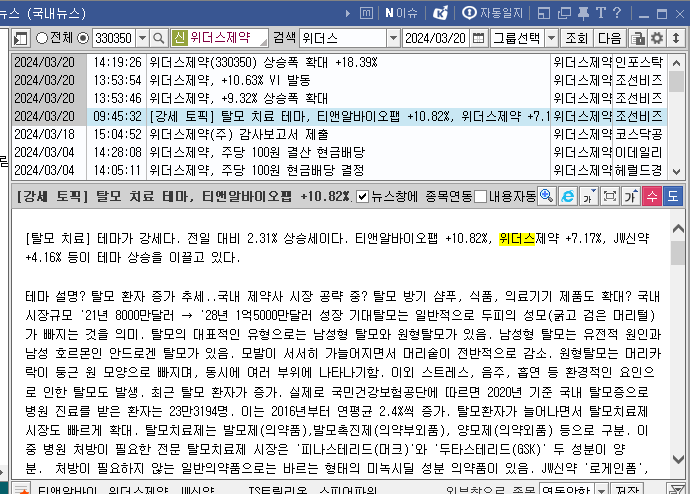
Task: Click the 조회 search button
Action: click(x=576, y=39)
